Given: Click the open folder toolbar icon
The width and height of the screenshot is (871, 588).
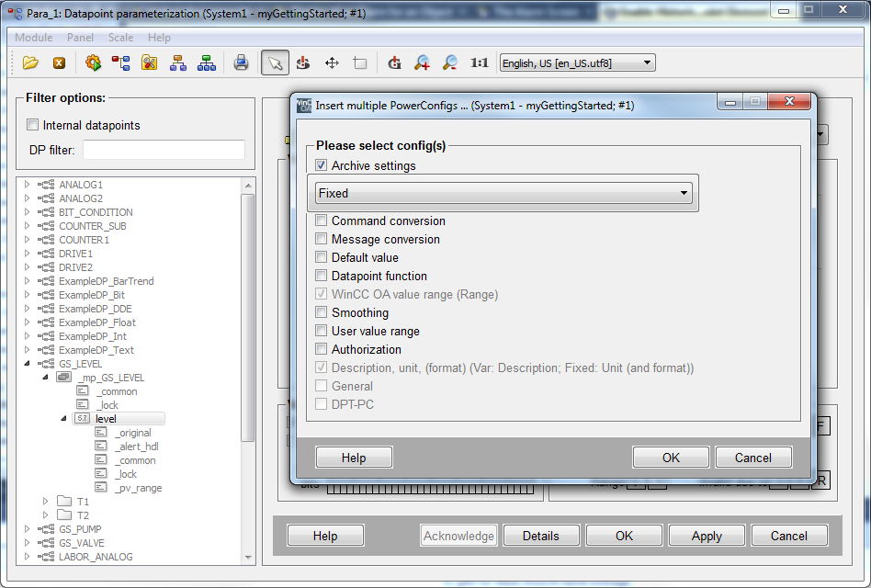Looking at the screenshot, I should (x=31, y=62).
